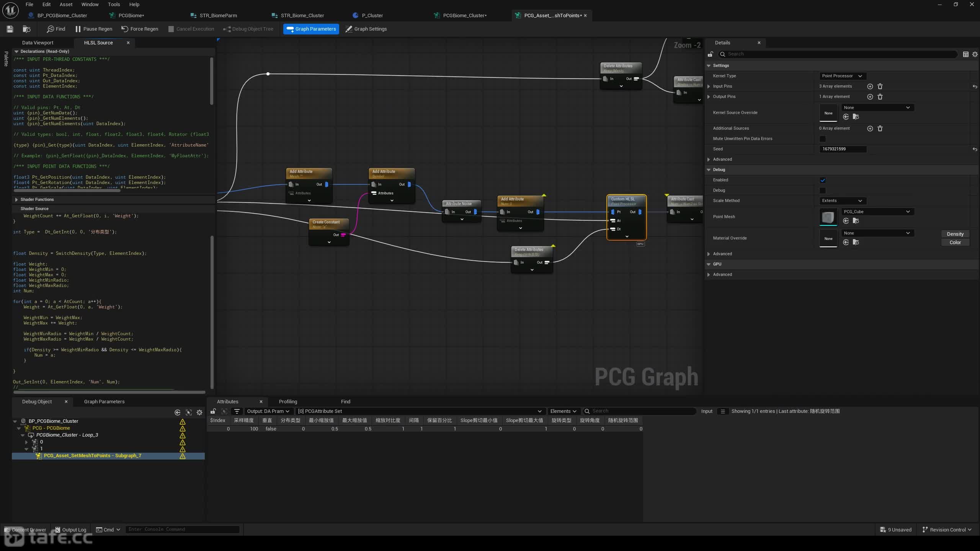Screen dimensions: 980x551
Task: Switch to the Data Viewport tab
Action: (38, 42)
